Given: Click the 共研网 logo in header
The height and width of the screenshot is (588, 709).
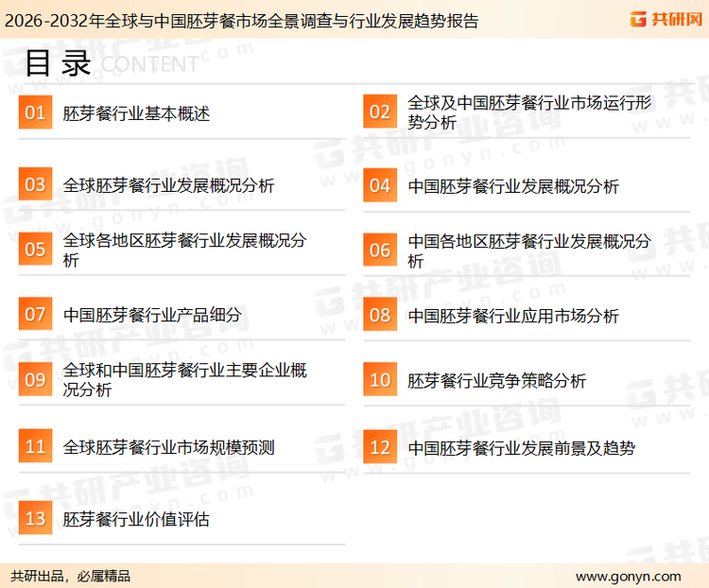Looking at the screenshot, I should point(666,19).
